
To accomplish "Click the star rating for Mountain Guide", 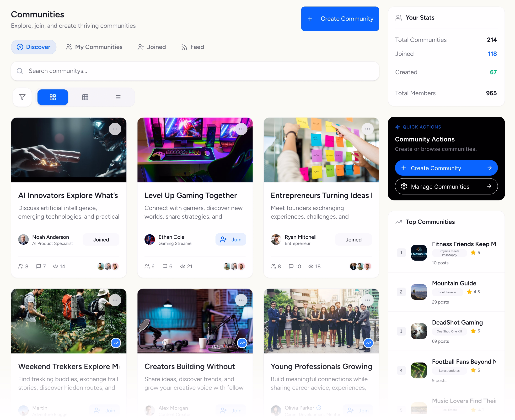I will (473, 292).
